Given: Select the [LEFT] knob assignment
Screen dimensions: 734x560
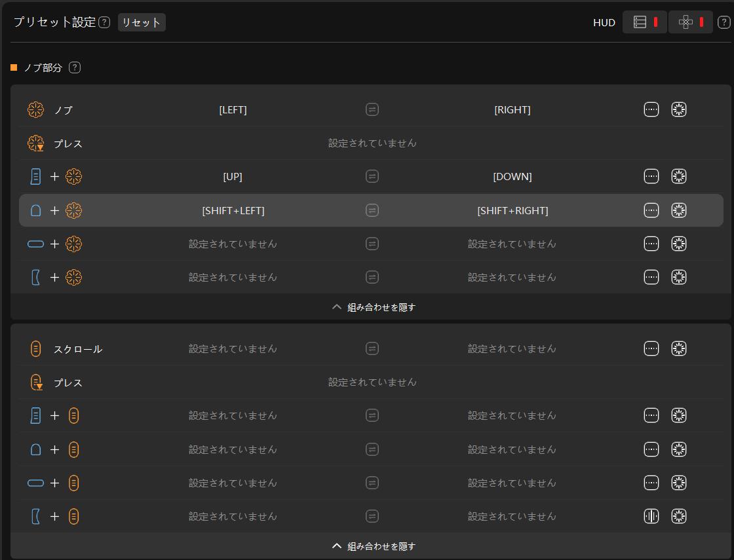Looking at the screenshot, I should (233, 110).
